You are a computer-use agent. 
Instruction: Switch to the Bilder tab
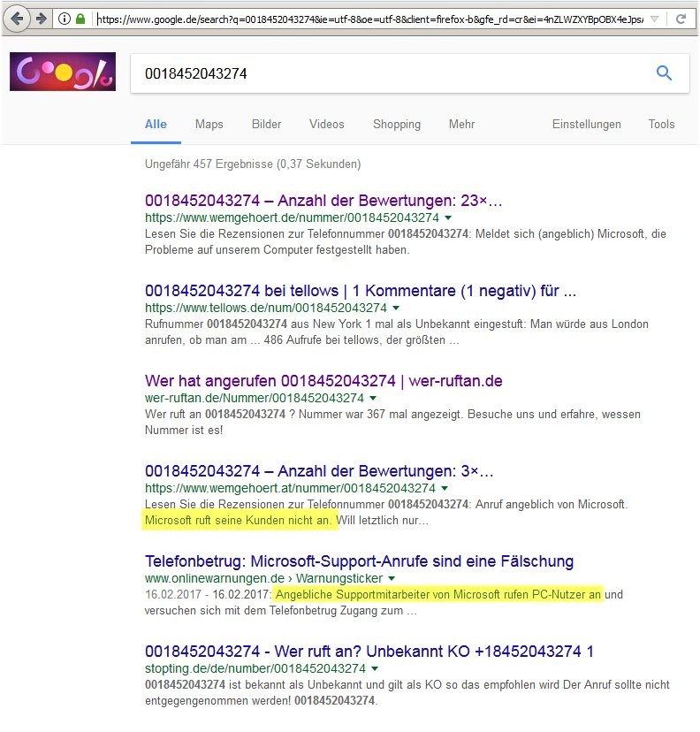click(266, 125)
